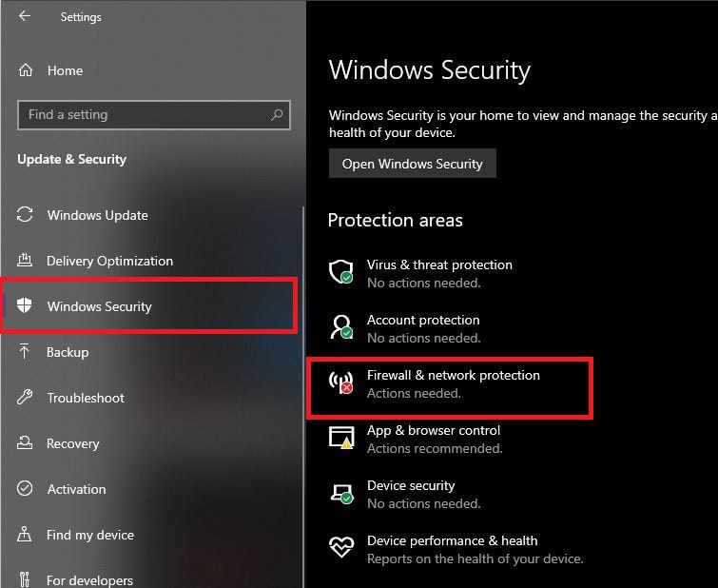The image size is (718, 588).
Task: Open Account protection settings
Action: pos(423,321)
